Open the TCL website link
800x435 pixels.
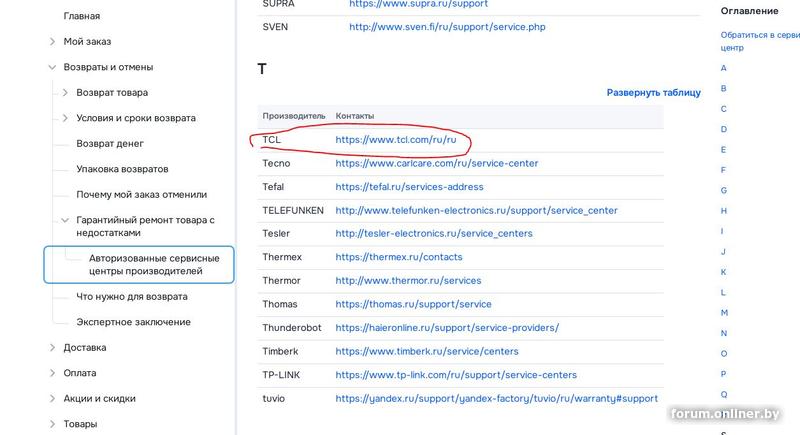402,140
